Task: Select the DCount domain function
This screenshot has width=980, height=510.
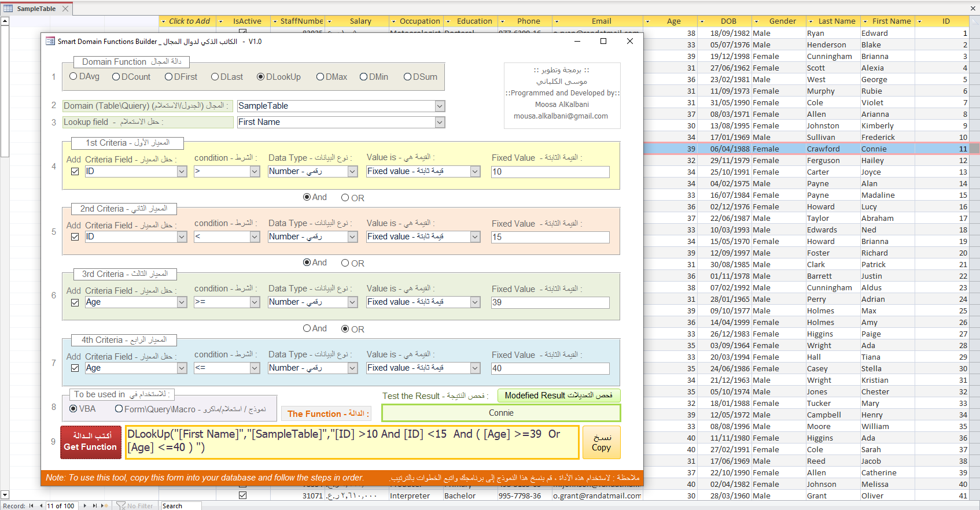Action: point(116,77)
